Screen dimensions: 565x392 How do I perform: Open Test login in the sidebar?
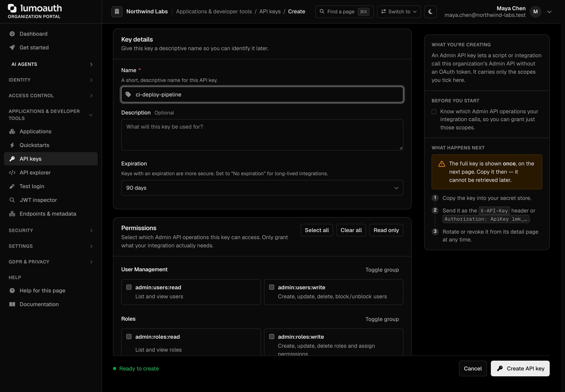click(51, 186)
